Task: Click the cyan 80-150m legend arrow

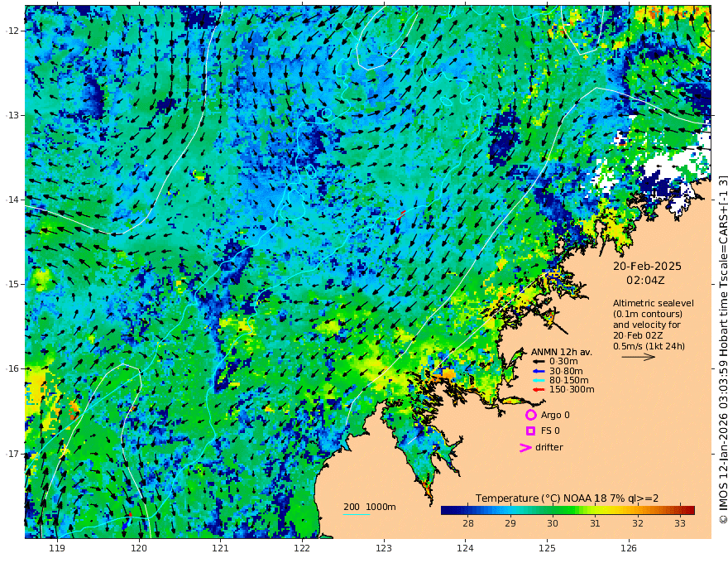Action: [538, 381]
